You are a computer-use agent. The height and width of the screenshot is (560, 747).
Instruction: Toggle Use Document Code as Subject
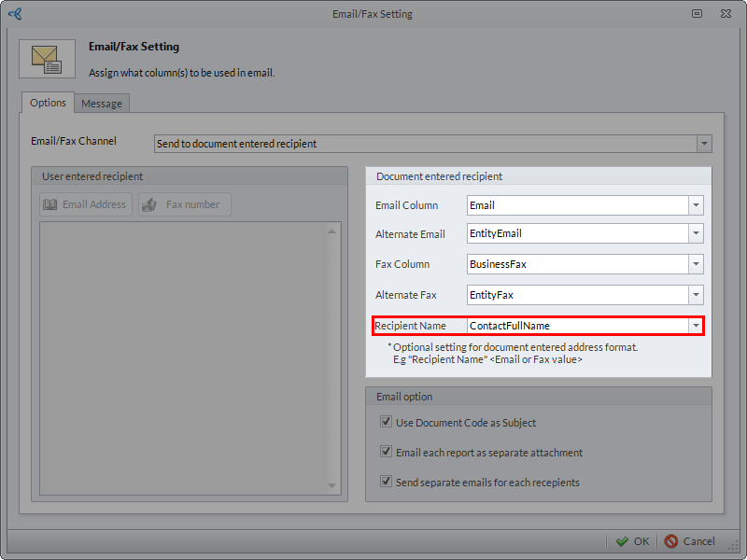pyautogui.click(x=386, y=422)
